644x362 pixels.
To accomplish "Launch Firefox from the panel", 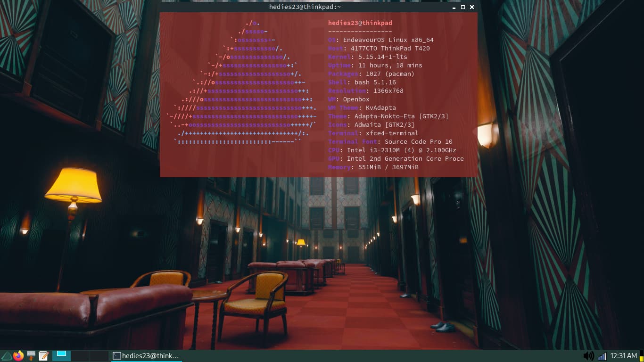I will 18,355.
